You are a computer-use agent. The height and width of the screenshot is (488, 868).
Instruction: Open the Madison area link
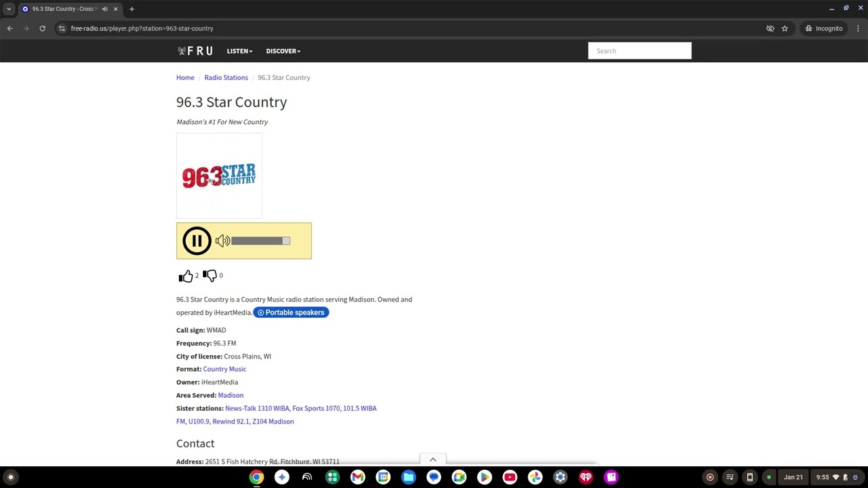[231, 395]
